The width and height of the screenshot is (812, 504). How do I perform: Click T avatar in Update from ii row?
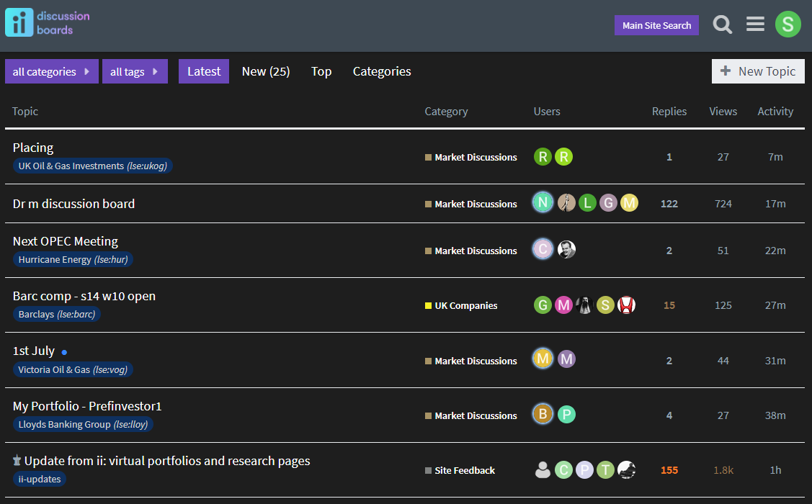point(605,470)
